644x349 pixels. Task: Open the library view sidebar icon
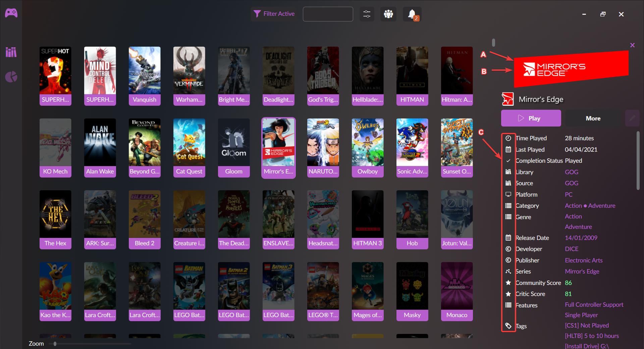pos(11,52)
